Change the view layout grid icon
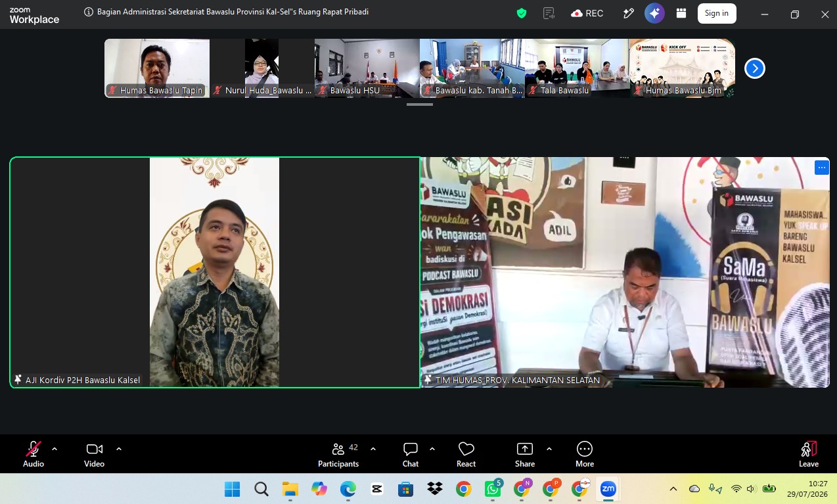 click(x=681, y=13)
